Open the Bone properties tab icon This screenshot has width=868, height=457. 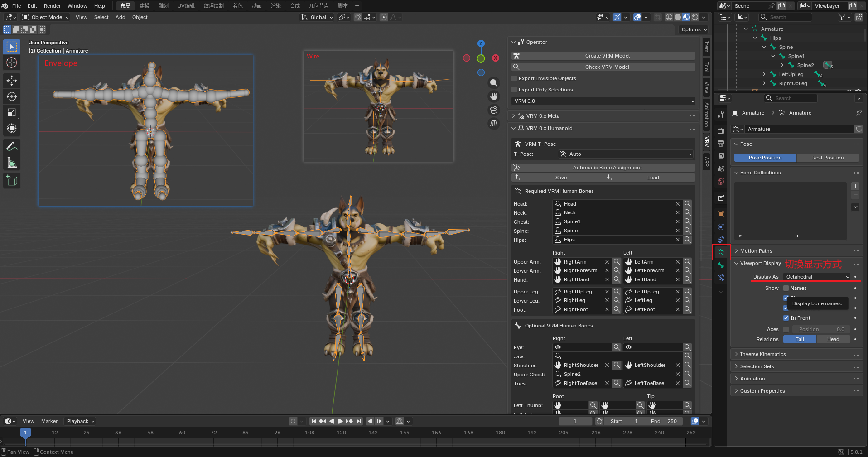721,265
